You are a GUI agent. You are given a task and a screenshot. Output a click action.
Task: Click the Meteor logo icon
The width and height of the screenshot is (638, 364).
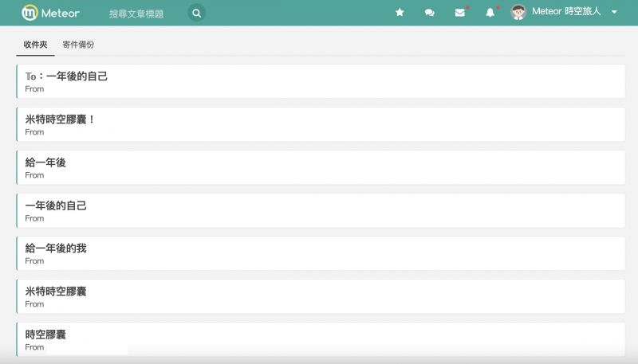(x=30, y=13)
